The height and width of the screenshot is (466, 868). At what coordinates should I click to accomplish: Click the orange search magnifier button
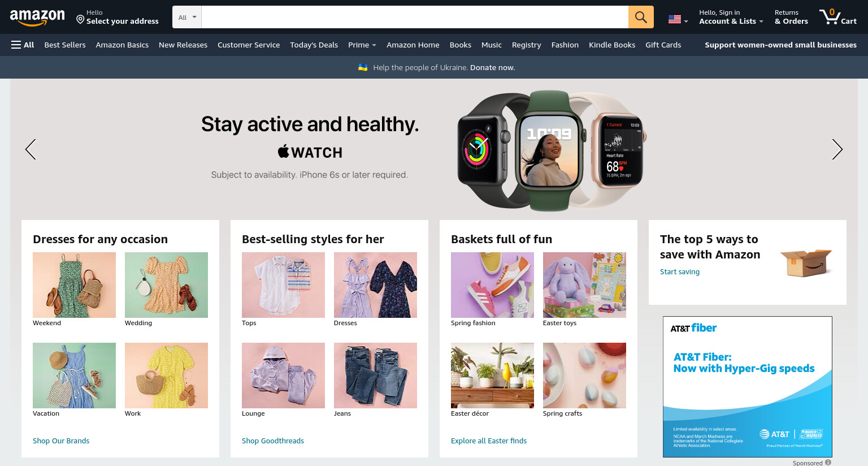[641, 17]
